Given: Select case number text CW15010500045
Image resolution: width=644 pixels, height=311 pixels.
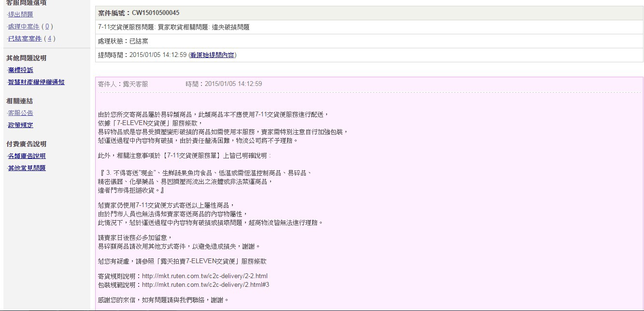Looking at the screenshot, I should coord(156,13).
